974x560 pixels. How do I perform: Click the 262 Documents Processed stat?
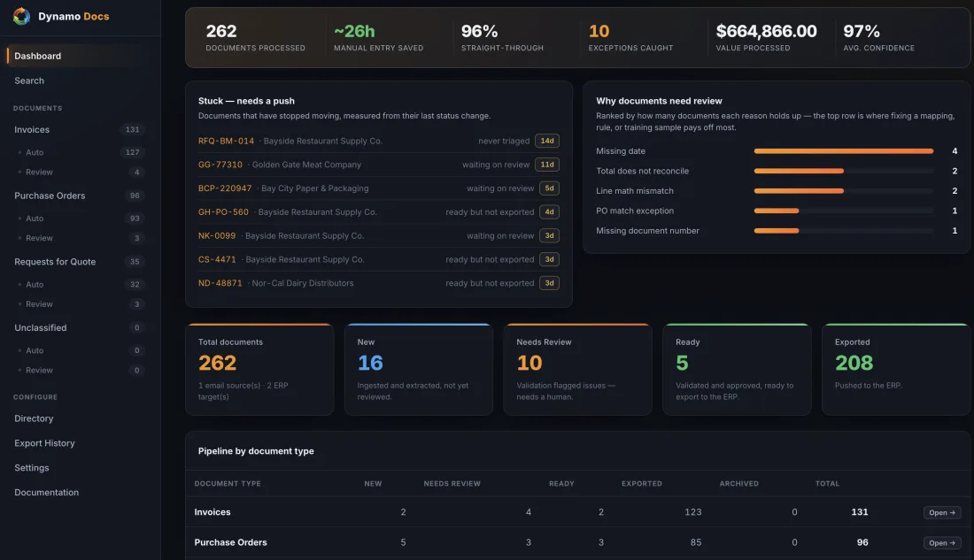pyautogui.click(x=255, y=38)
